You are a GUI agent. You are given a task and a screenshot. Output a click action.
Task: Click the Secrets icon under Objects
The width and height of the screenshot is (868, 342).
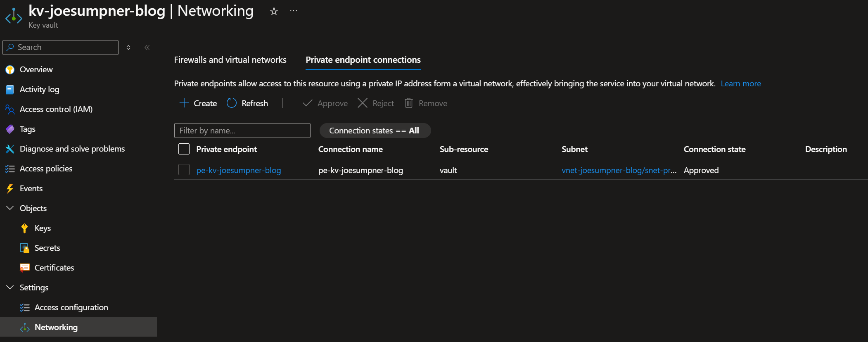point(25,248)
